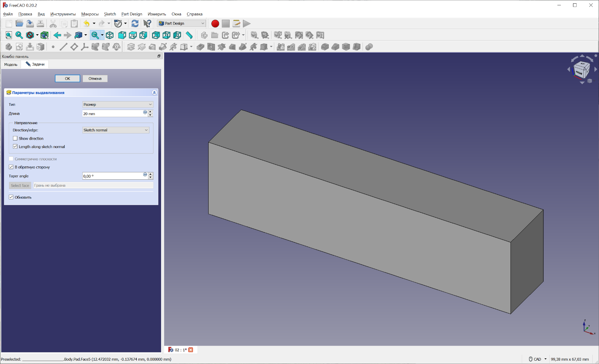Click the What's This help cursor icon
Image resolution: width=599 pixels, height=364 pixels.
point(147,24)
